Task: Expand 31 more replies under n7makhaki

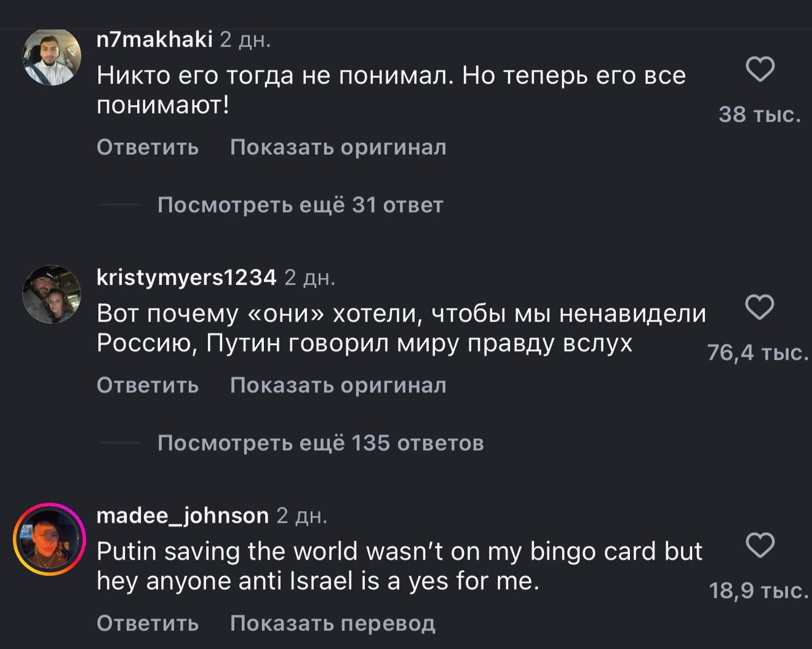Action: tap(300, 205)
